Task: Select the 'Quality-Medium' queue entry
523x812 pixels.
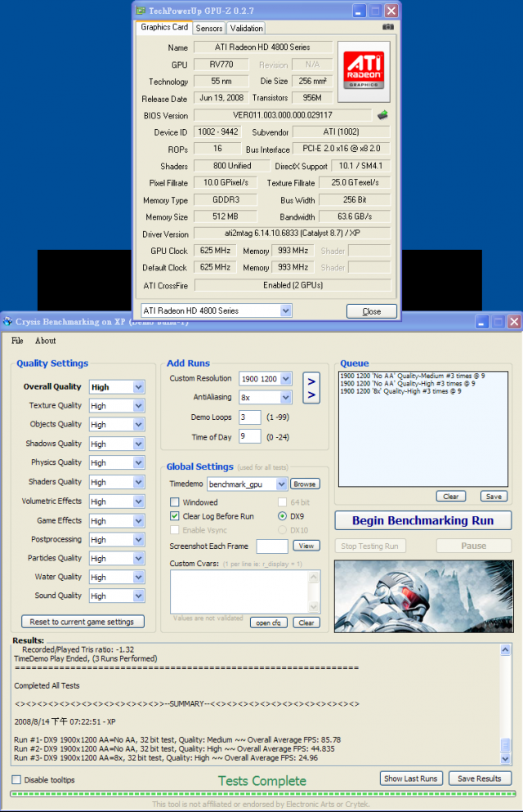Action: tap(412, 376)
